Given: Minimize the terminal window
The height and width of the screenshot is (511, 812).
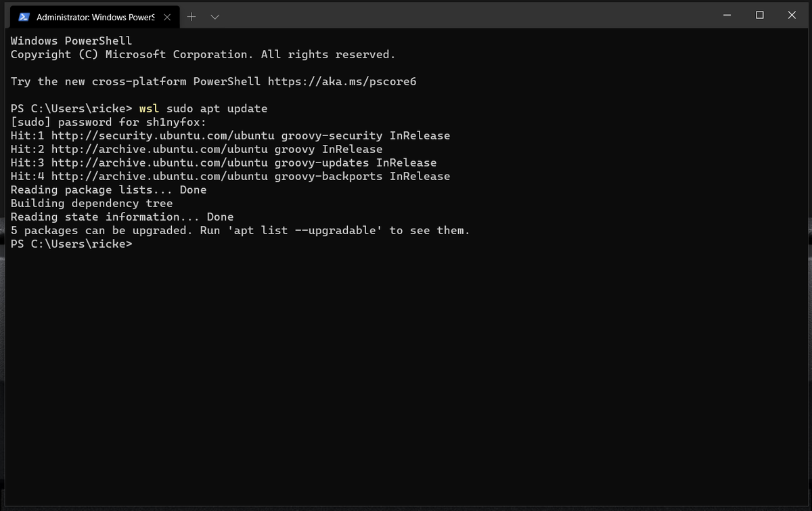Looking at the screenshot, I should point(727,15).
